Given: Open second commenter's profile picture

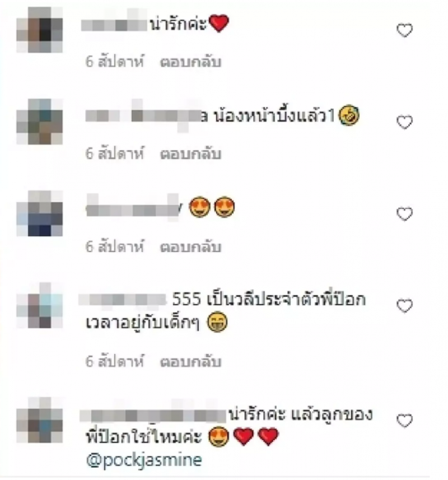Looking at the screenshot, I should pos(39,122).
